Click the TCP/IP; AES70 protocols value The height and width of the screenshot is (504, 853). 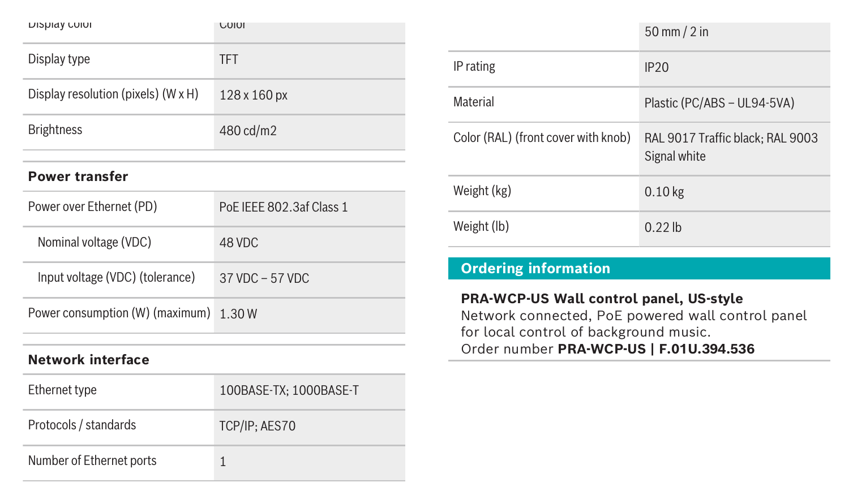tap(258, 426)
